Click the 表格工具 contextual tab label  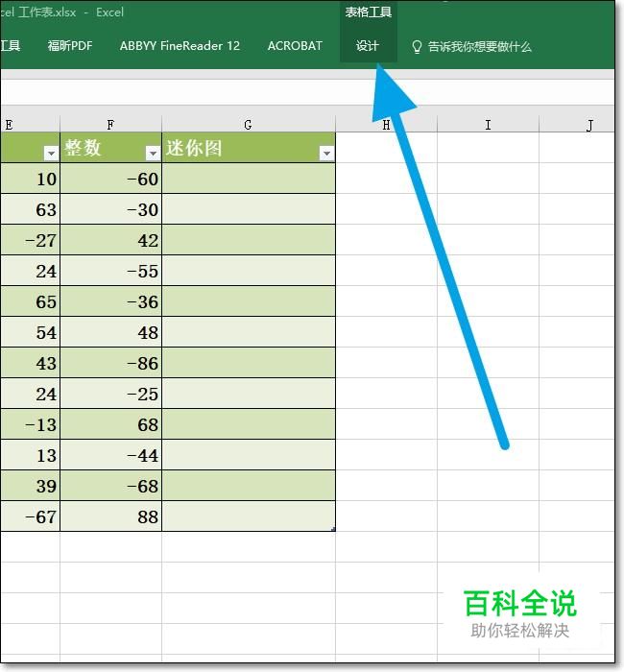click(x=368, y=12)
